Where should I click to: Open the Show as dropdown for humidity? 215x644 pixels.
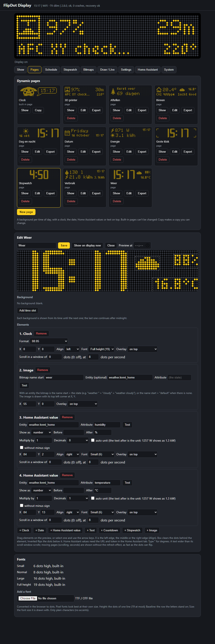41,433
